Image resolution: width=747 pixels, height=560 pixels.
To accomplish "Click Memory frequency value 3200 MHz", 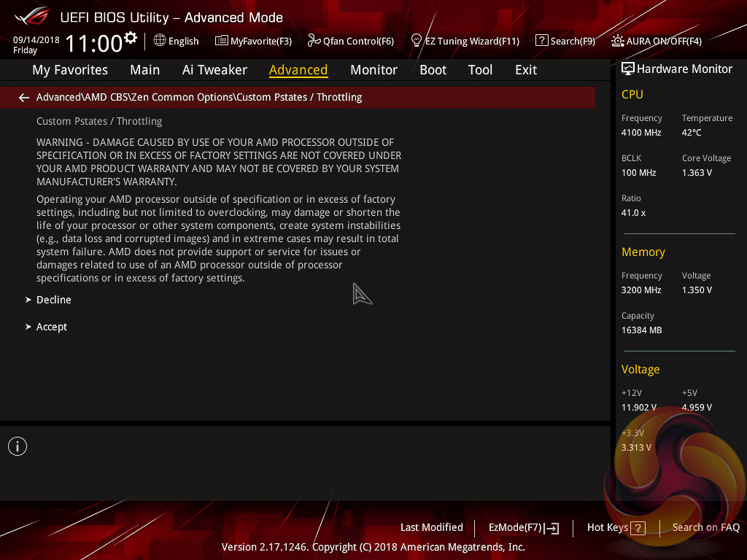I will 640,290.
